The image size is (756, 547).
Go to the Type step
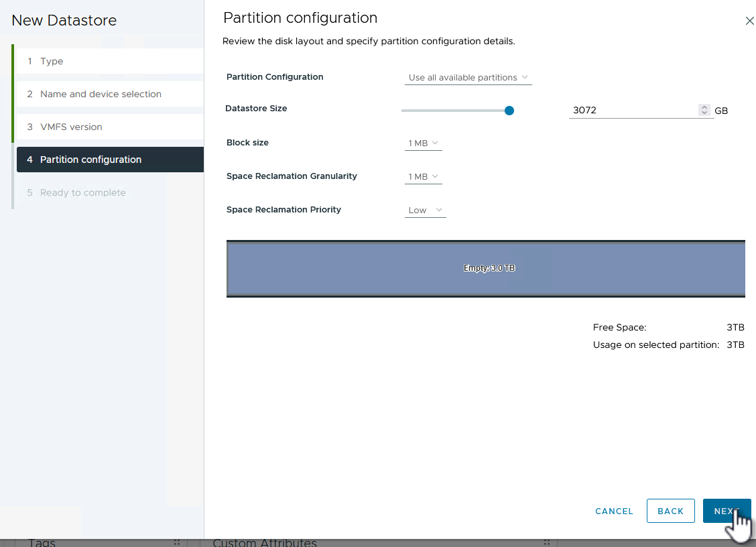[x=52, y=61]
